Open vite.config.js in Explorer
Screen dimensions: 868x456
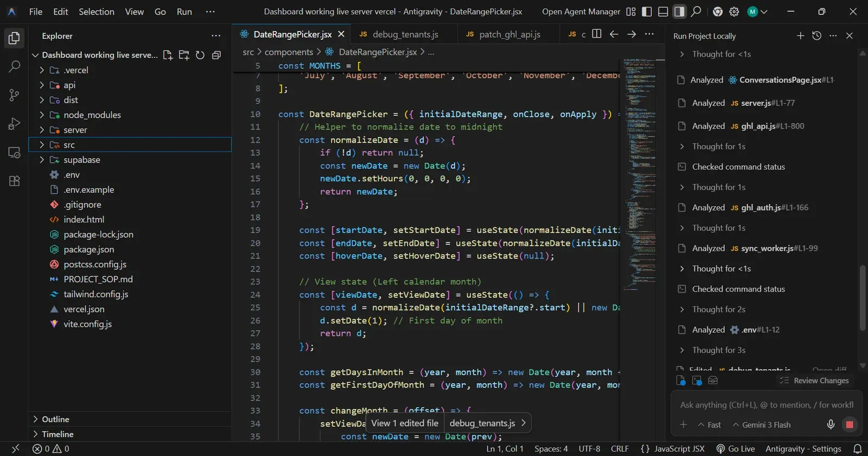point(130,324)
